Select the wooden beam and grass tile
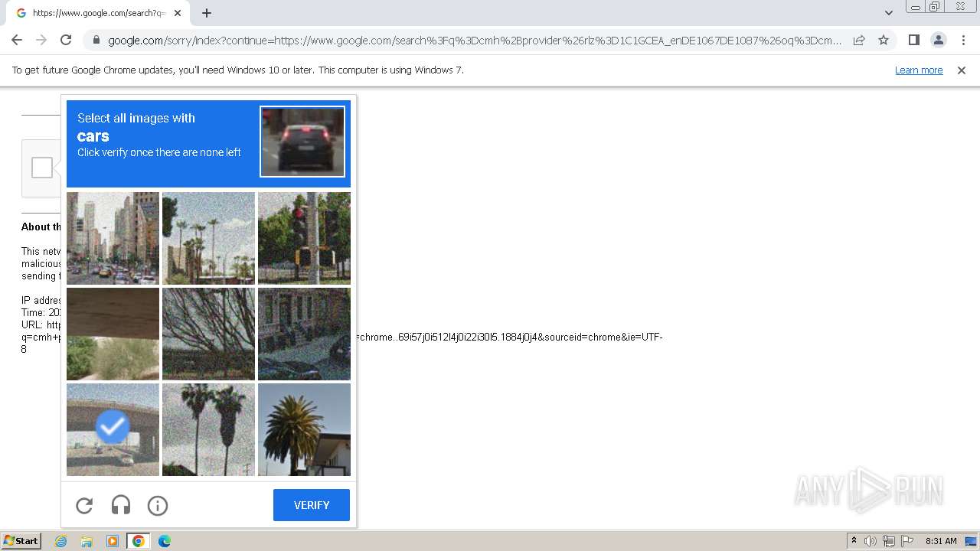 (x=113, y=334)
